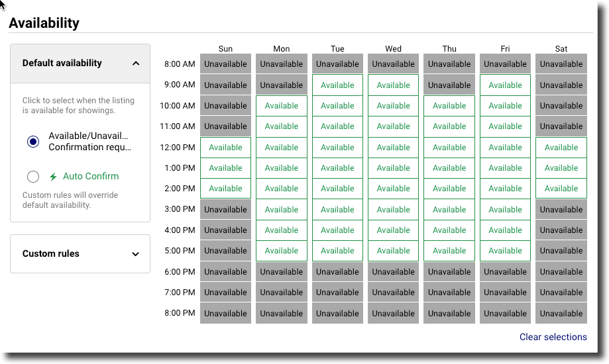
Task: Toggle Friday 5:00 PM Available slot
Action: pos(506,251)
